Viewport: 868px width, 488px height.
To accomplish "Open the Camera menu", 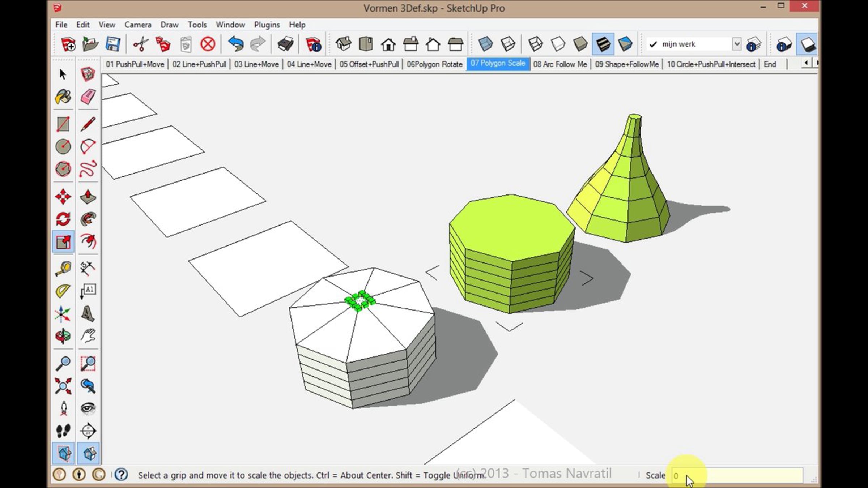I will 138,25.
